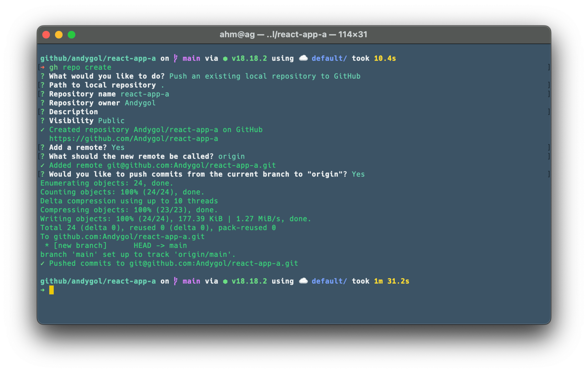Click the checkmark beside Created repository message
Viewport: 588px width, 373px height.
click(43, 130)
